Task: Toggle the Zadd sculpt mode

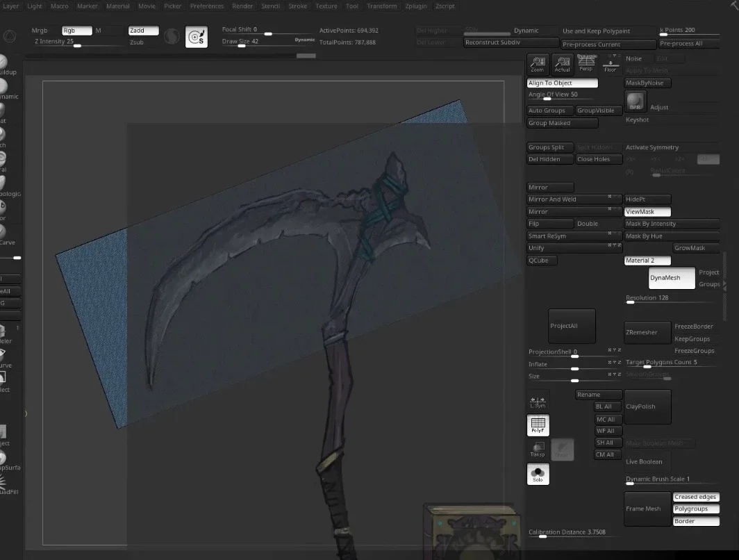Action: [x=143, y=31]
